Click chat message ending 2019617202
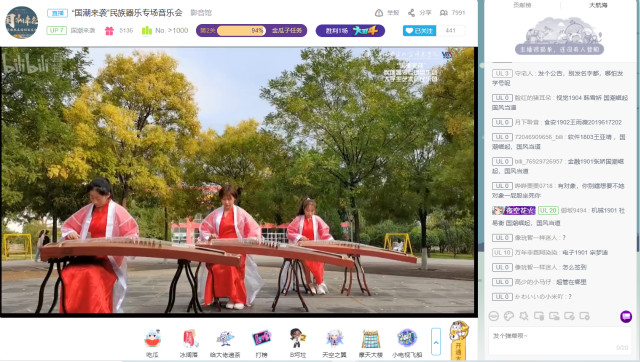 tap(582, 122)
